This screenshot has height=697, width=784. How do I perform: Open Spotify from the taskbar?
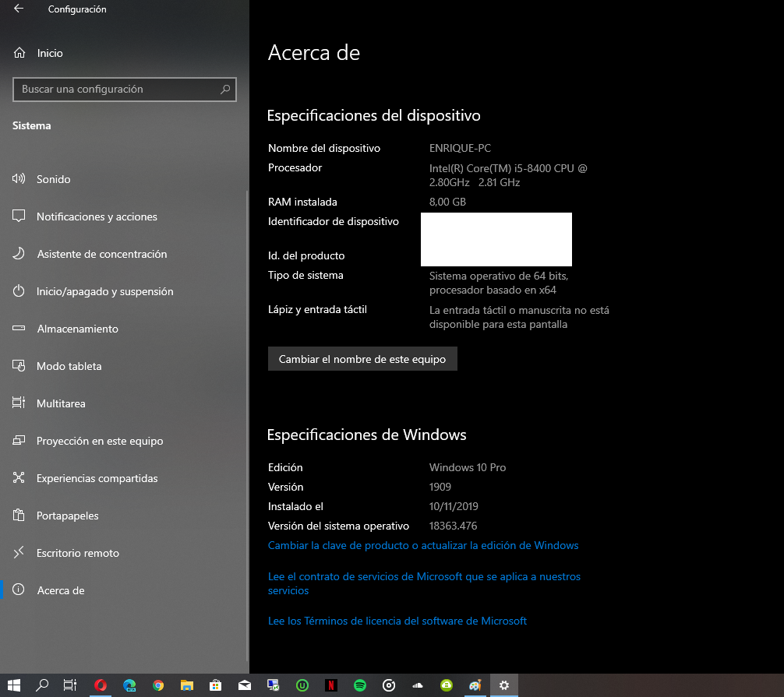click(360, 685)
